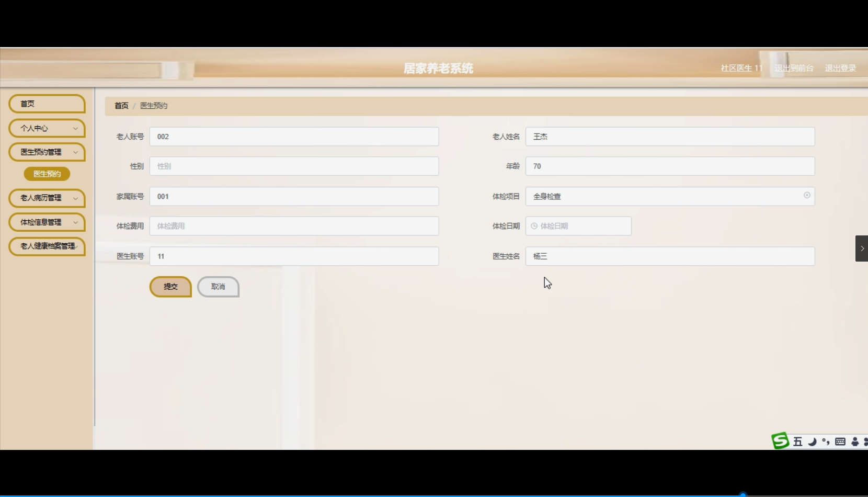Image resolution: width=868 pixels, height=497 pixels.
Task: Collapse 医生预约管理 menu chevron
Action: tap(75, 152)
